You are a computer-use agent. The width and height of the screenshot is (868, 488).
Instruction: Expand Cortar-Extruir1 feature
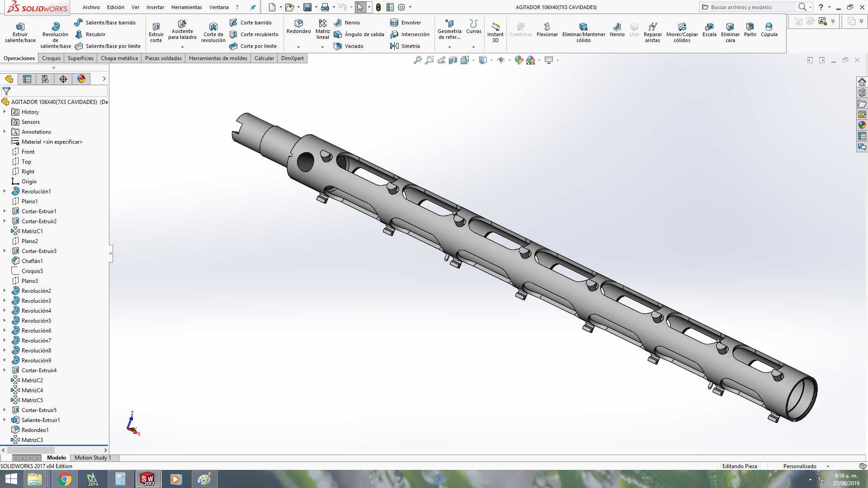point(5,211)
